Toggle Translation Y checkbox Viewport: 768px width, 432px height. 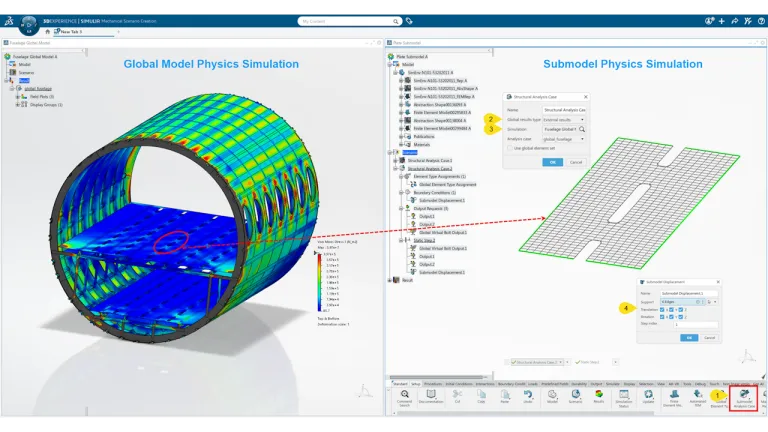pos(671,310)
